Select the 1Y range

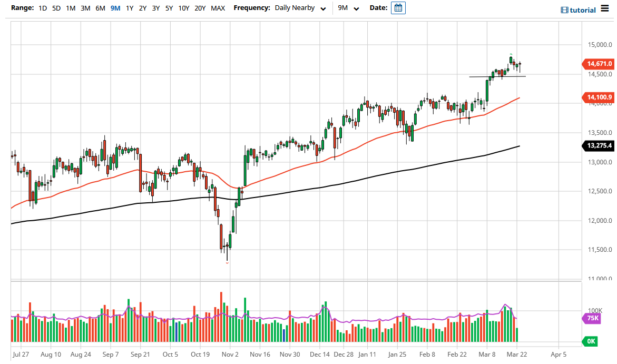[130, 8]
